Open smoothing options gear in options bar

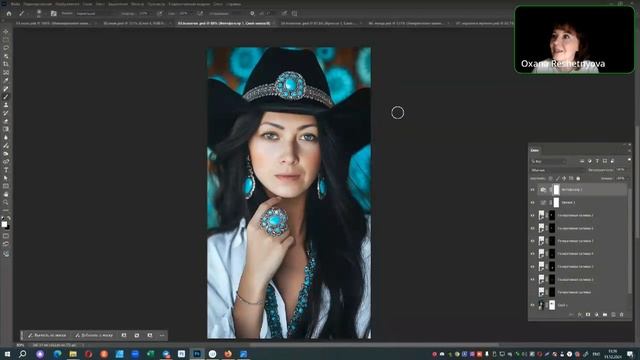point(252,13)
